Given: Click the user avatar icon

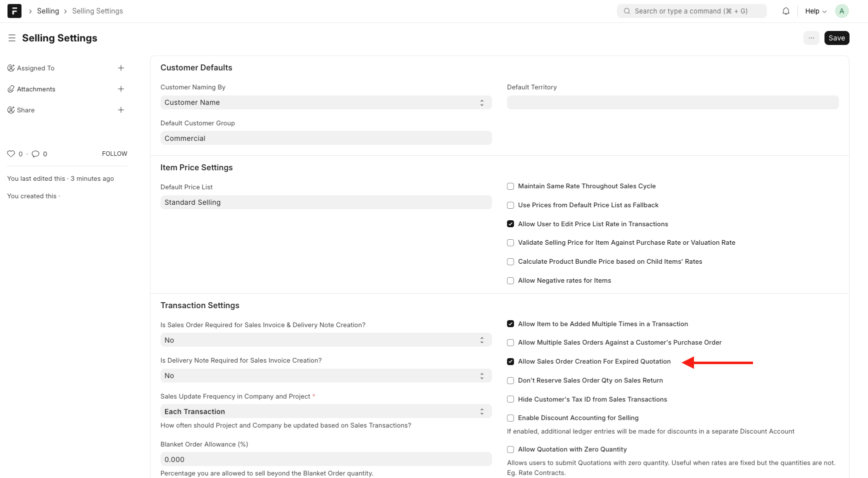Looking at the screenshot, I should pos(841,11).
